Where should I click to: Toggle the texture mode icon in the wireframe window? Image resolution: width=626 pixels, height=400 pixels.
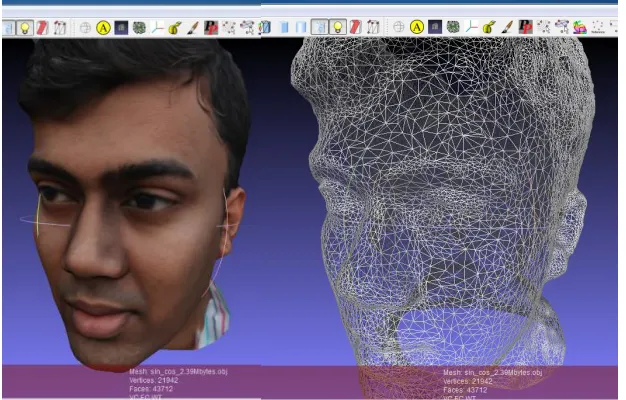click(319, 27)
